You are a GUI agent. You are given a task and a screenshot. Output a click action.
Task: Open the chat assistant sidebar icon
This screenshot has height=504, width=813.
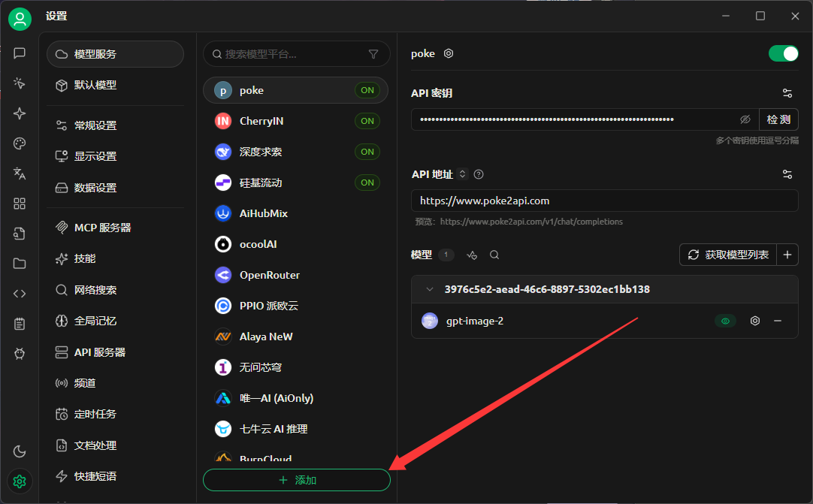(x=20, y=53)
